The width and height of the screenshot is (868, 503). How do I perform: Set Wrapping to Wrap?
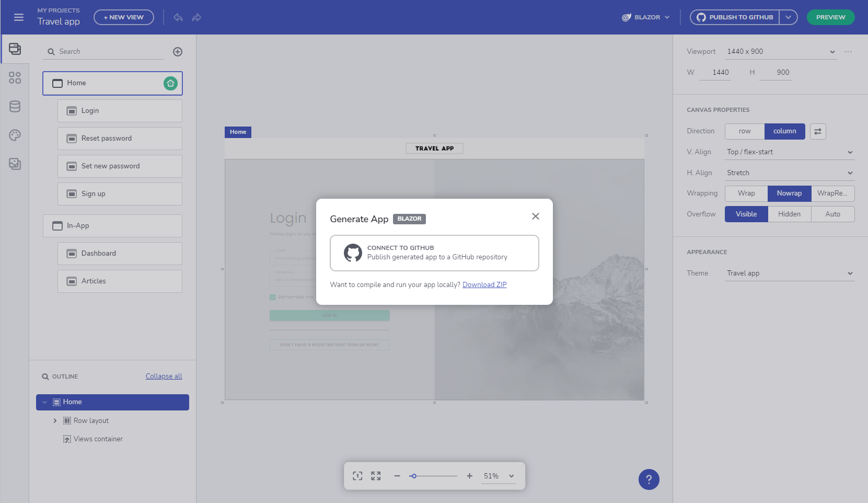point(746,193)
